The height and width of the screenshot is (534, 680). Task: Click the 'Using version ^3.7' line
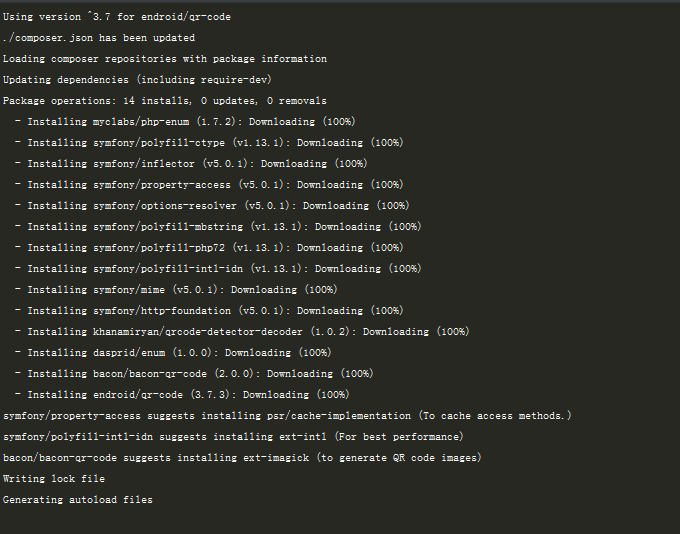[x=120, y=17]
